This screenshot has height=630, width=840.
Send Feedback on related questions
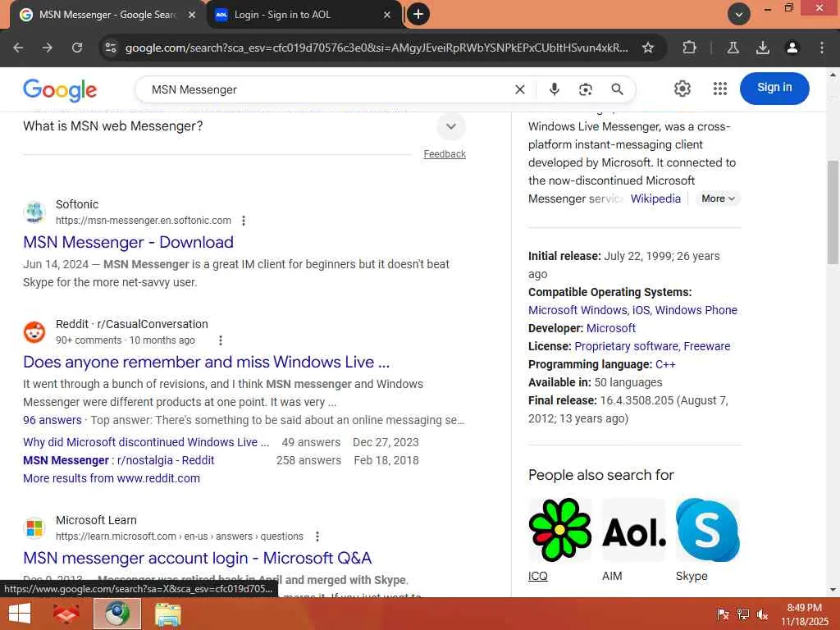click(x=445, y=154)
